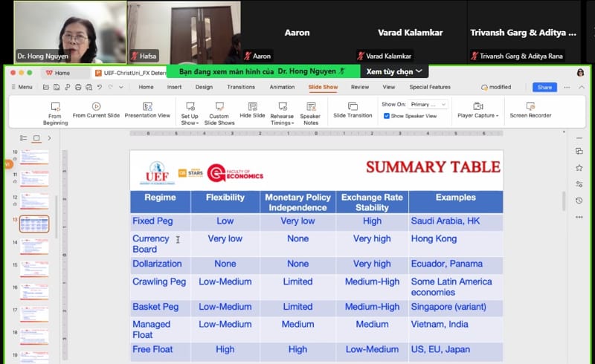Open Speaker Notes

[x=310, y=111]
